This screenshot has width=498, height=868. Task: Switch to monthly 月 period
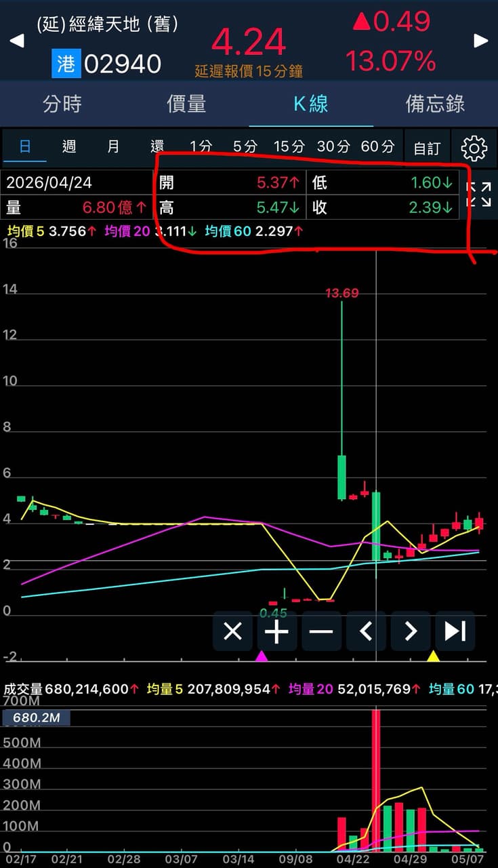point(113,146)
